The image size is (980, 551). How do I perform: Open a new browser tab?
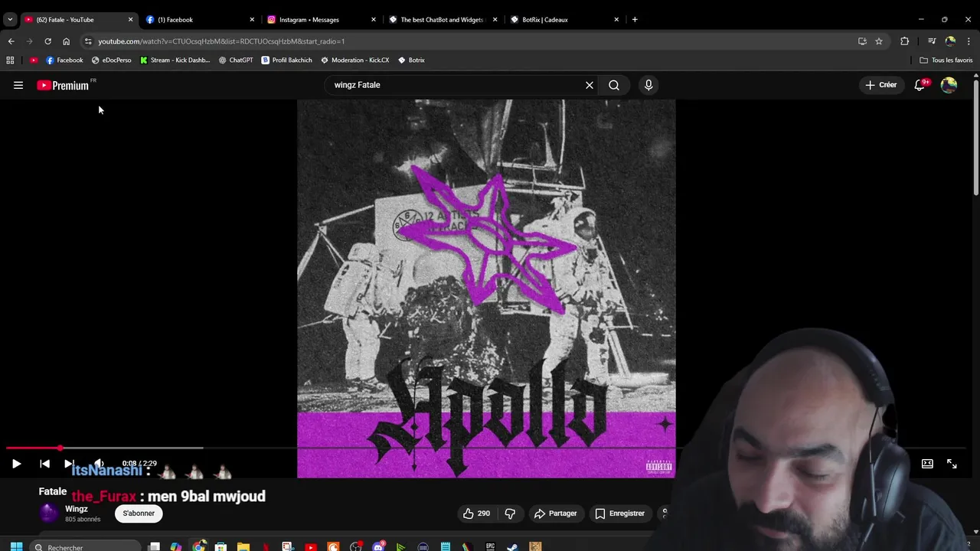(x=635, y=19)
